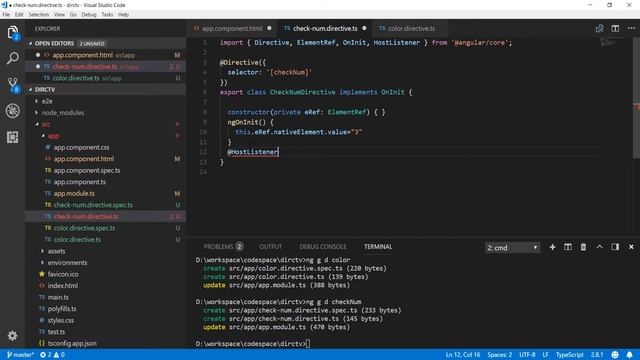Open the editor more actions ellipsis
Viewport: 640px width, 360px height.
click(631, 28)
